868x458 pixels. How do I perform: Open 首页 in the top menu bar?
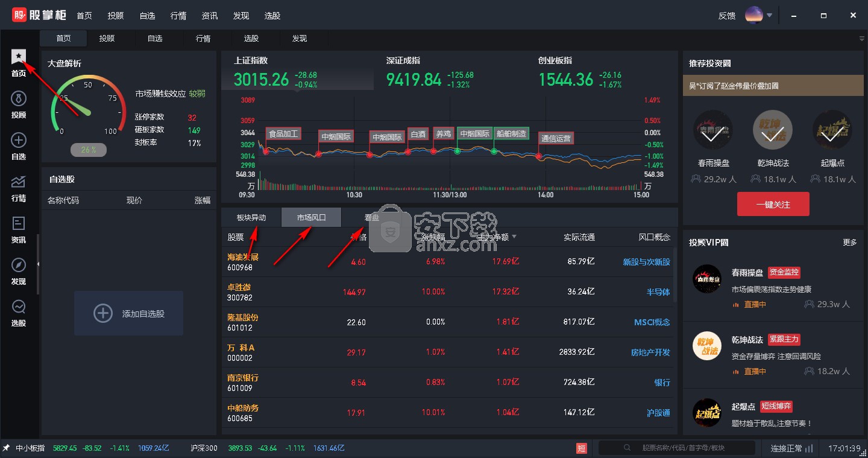pyautogui.click(x=85, y=16)
